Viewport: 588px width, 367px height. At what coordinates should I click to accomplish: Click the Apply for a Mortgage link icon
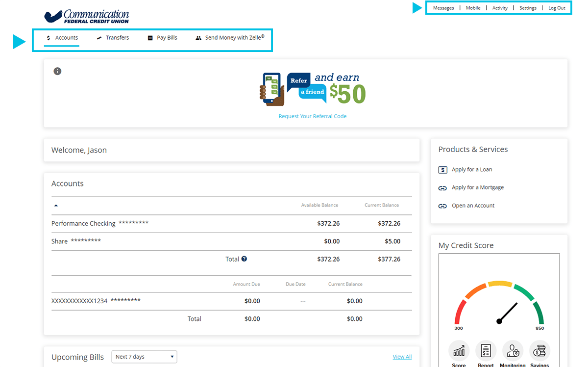pyautogui.click(x=442, y=188)
